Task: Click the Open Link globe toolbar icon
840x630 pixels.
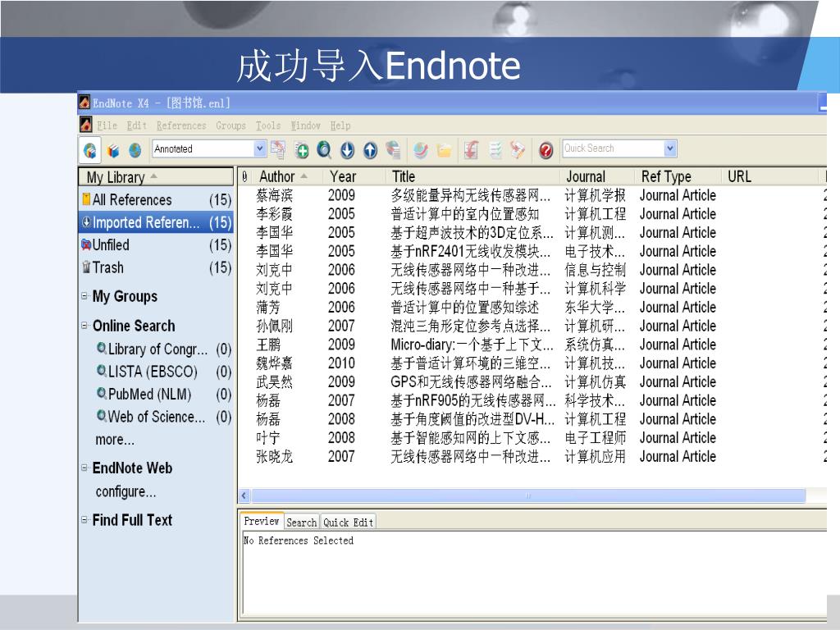Action: (421, 151)
